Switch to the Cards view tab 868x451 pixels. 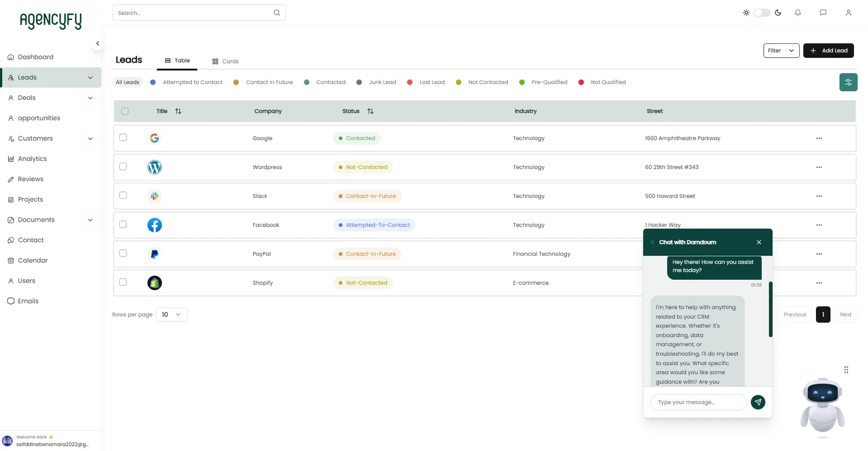click(225, 61)
